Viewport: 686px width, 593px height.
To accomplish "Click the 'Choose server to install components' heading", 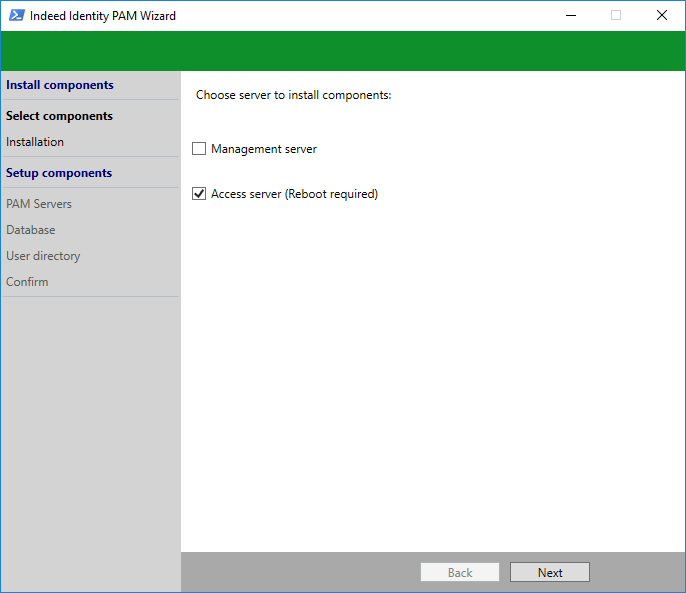I will pyautogui.click(x=293, y=95).
